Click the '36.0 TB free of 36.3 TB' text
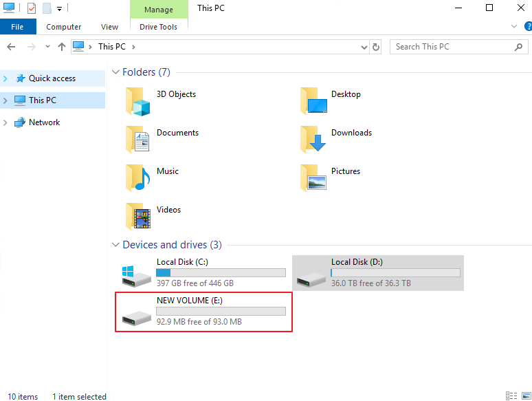532x401 pixels. point(371,283)
